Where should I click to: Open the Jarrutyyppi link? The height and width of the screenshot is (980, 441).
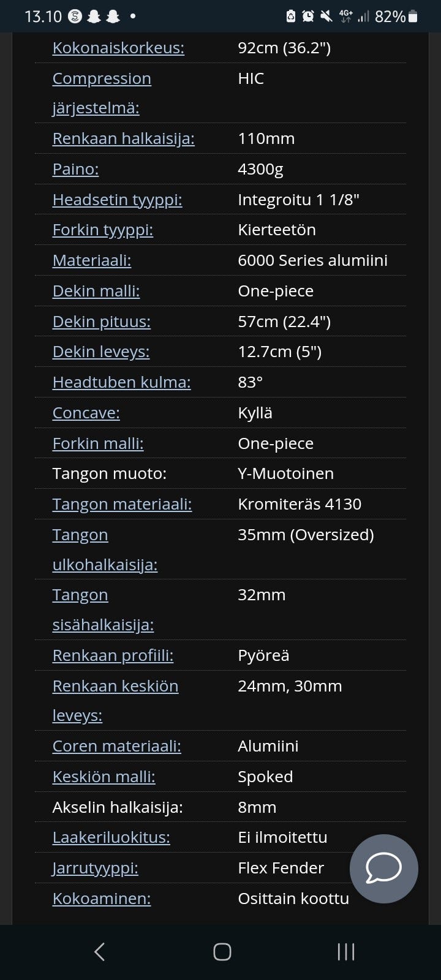click(x=95, y=868)
